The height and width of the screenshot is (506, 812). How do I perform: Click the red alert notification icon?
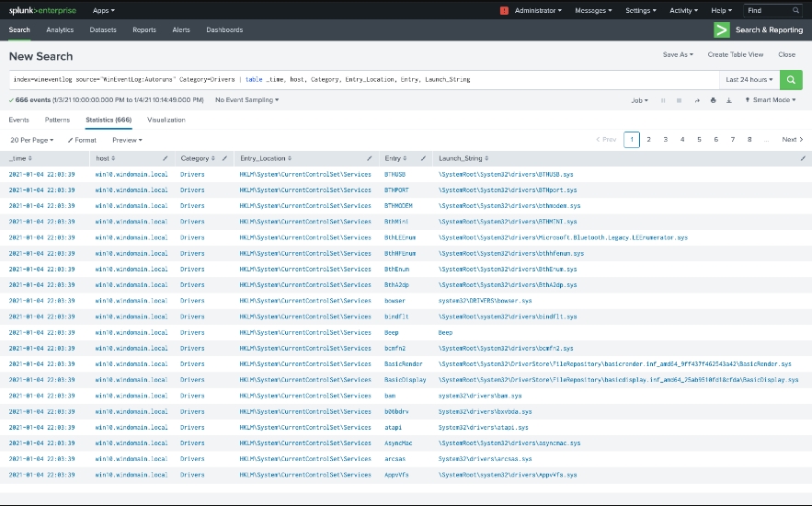[x=504, y=10]
